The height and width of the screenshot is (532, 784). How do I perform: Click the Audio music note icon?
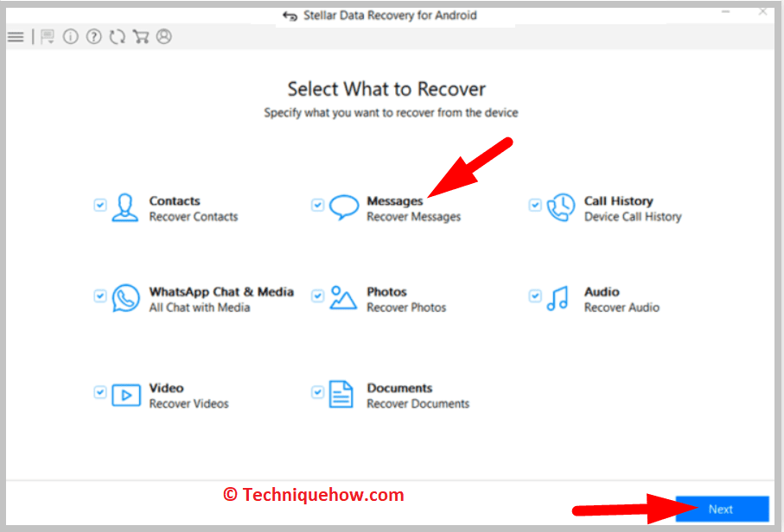click(558, 299)
